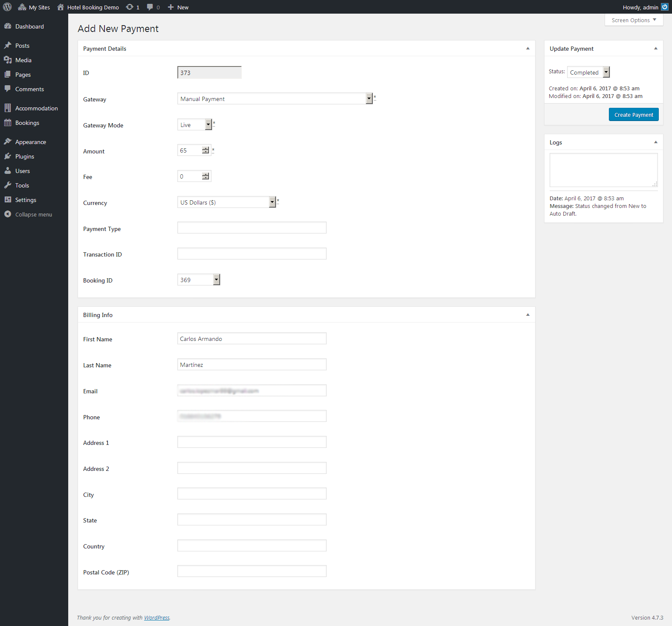Click the WordPress logo icon
This screenshot has height=626, width=672.
coord(7,7)
